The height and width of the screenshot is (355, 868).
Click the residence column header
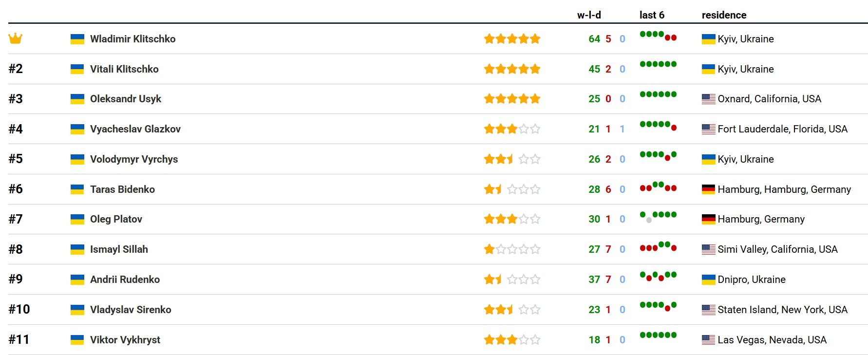point(724,15)
